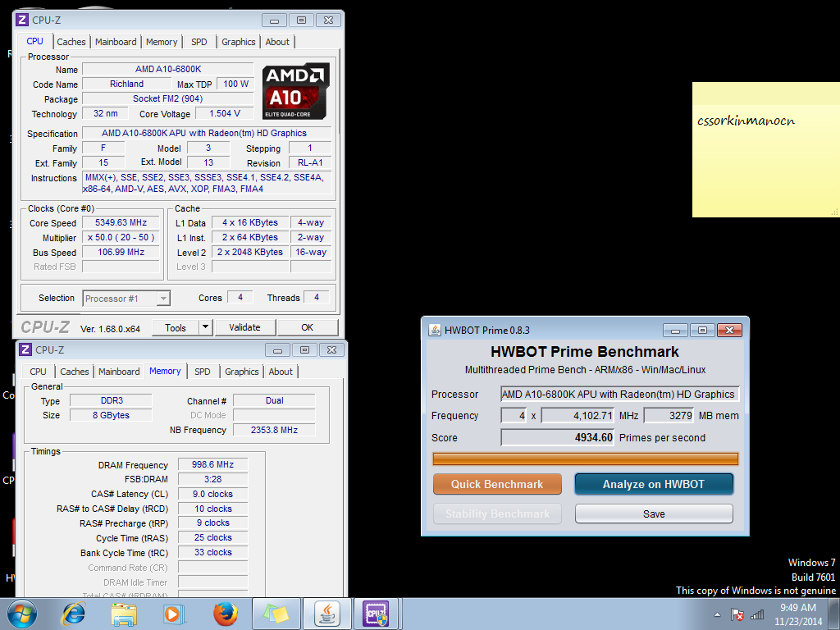Screen dimensions: 840x630
Task: Click Channel # value Dual
Action: point(274,400)
